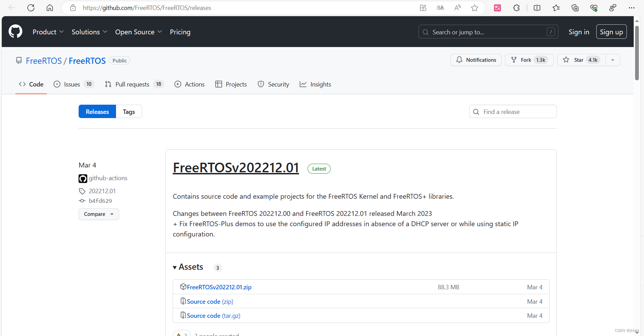Open the Extensions puzzle piece icon

click(x=516, y=8)
